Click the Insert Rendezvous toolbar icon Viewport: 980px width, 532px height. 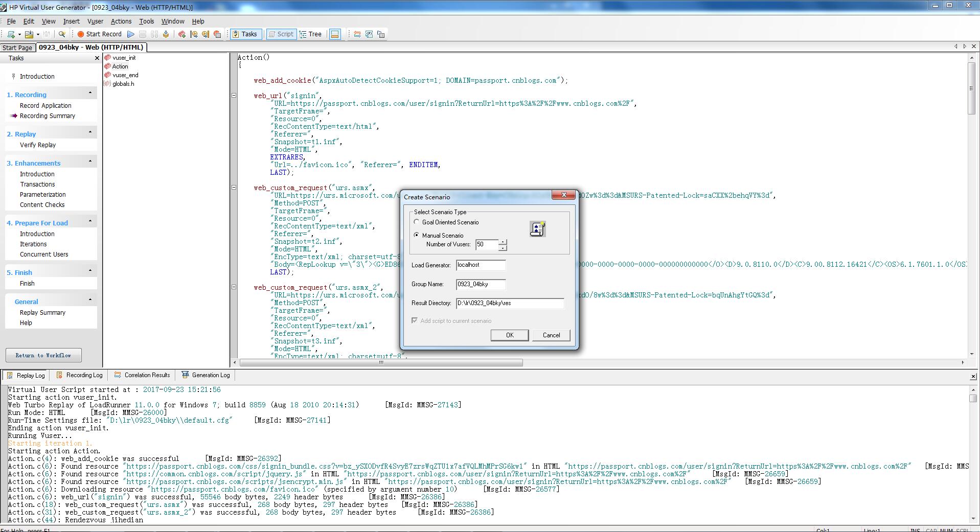tap(217, 34)
